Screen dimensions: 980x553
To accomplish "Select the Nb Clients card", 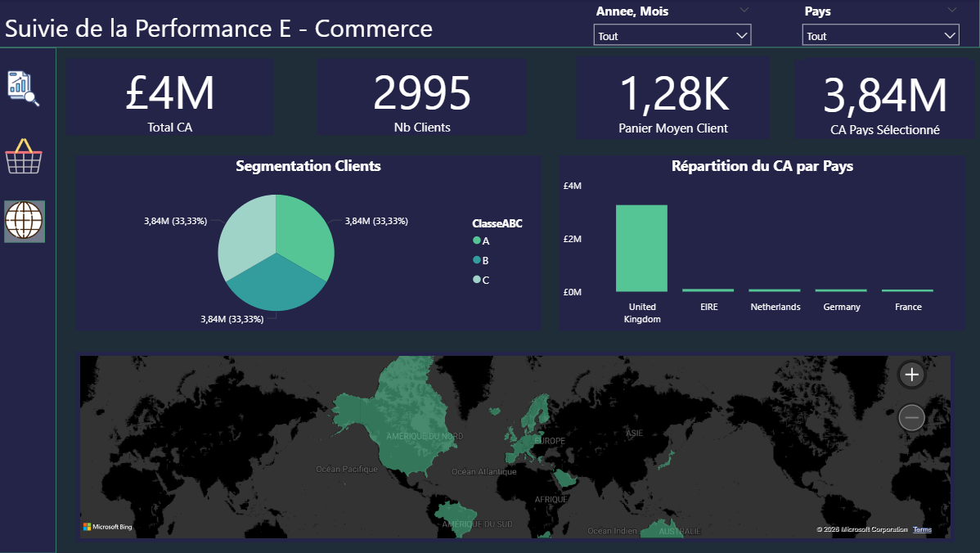I will tap(422, 97).
